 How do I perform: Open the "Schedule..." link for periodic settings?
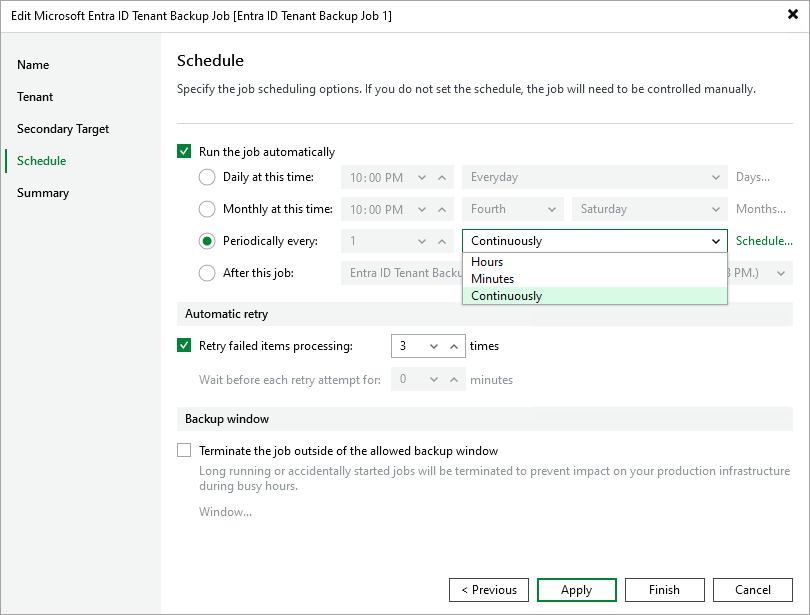(763, 240)
